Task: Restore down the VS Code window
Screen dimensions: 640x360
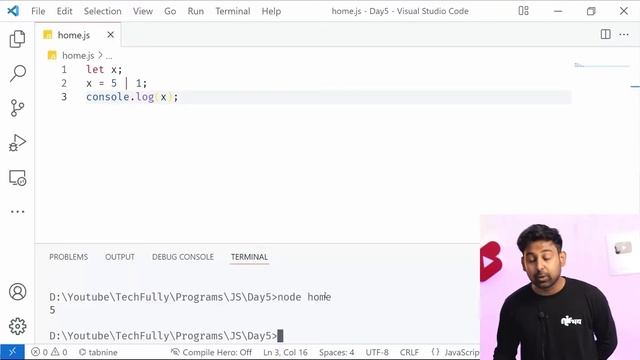Action: (591, 11)
